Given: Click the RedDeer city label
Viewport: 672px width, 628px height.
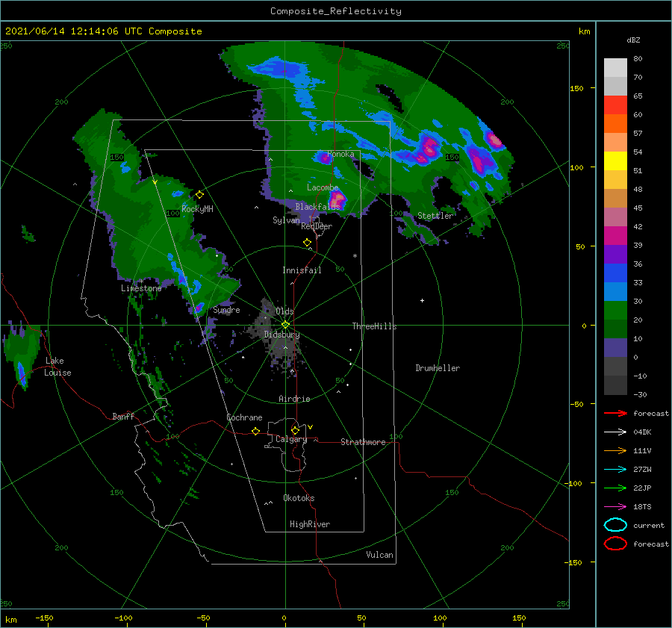Looking at the screenshot, I should (x=317, y=226).
